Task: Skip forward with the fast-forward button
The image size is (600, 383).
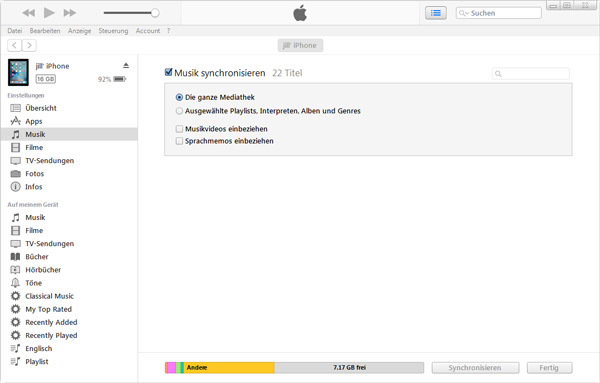Action: 70,13
